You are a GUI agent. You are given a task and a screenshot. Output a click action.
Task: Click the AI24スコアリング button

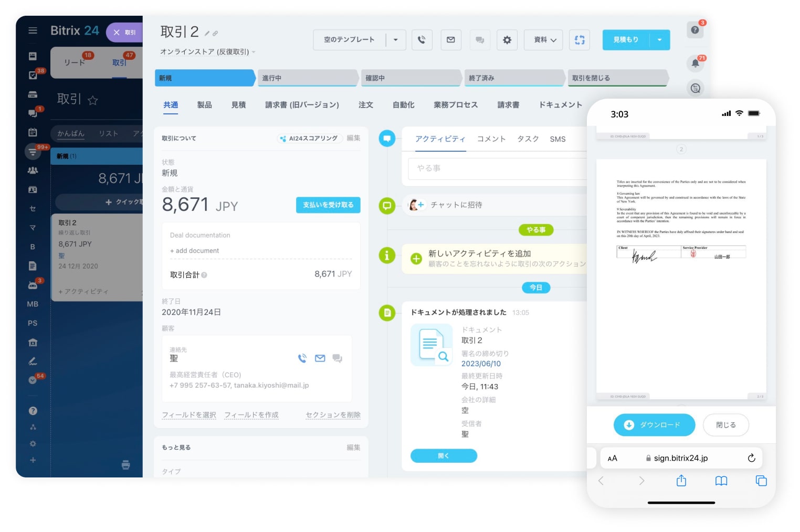tap(310, 139)
